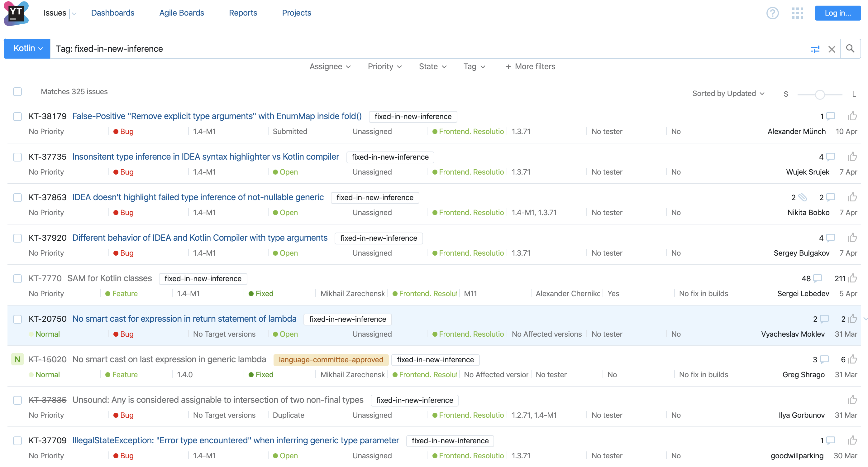868x467 pixels.
Task: Expand the Assignee filter dropdown
Action: point(330,66)
